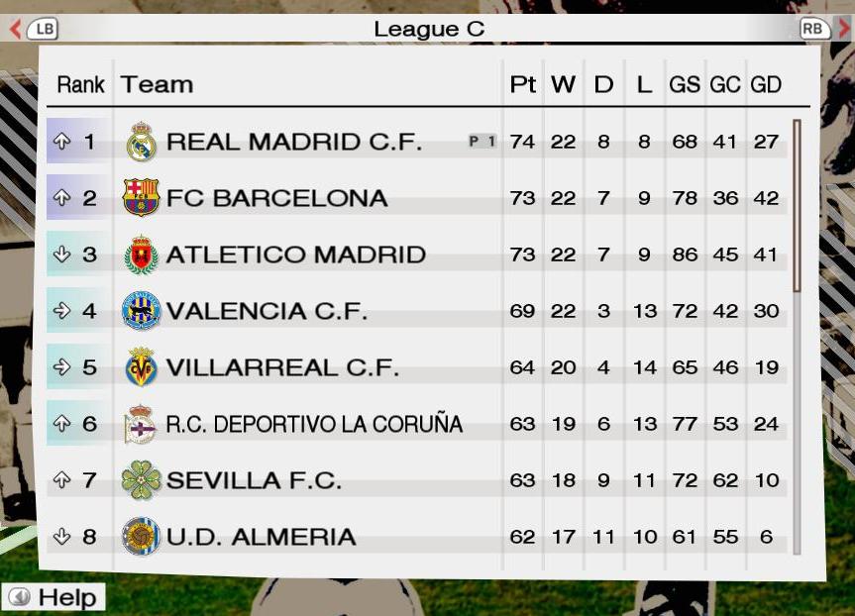Image resolution: width=855 pixels, height=616 pixels.
Task: Click the Valencia C.F. club crest
Action: (141, 311)
